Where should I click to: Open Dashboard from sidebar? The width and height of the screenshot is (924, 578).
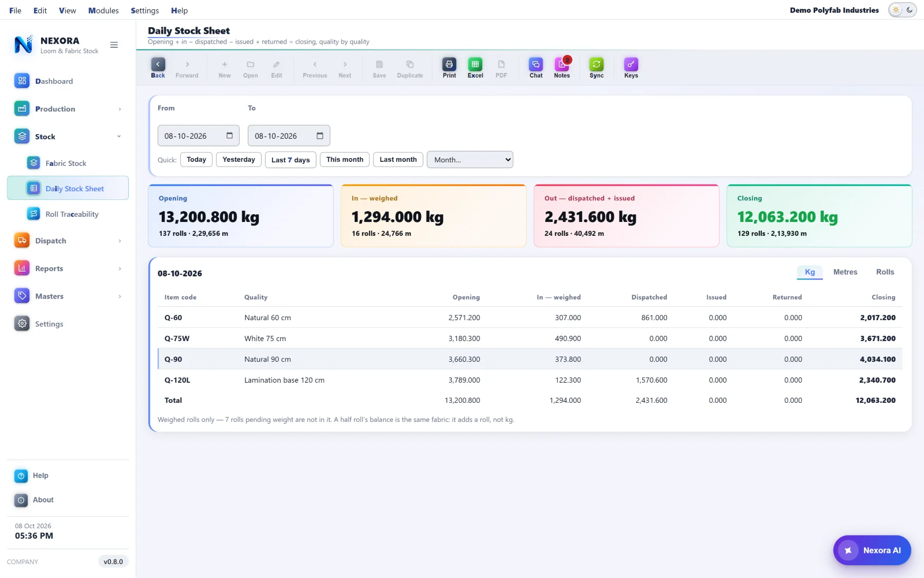click(x=68, y=81)
